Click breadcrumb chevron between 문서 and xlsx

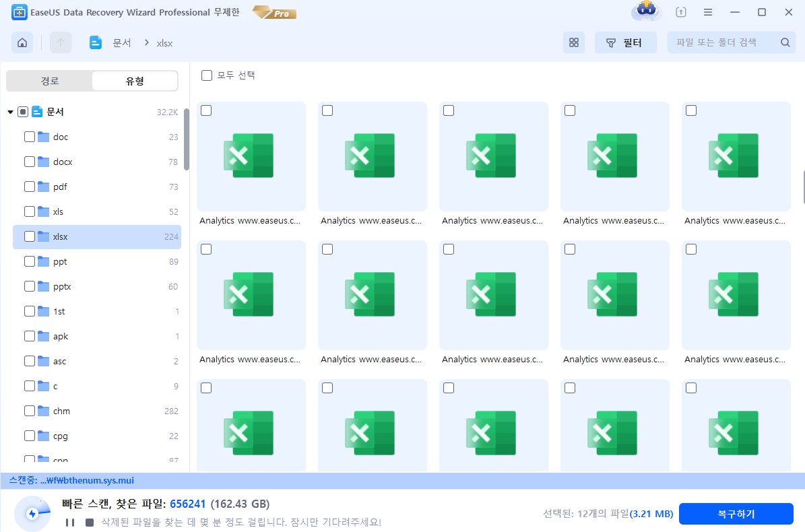tap(147, 42)
